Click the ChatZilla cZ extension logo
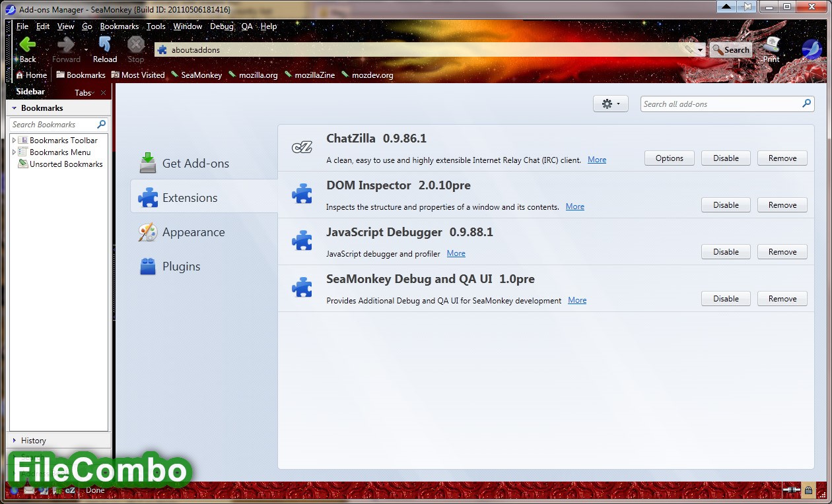The width and height of the screenshot is (832, 504). 302,148
